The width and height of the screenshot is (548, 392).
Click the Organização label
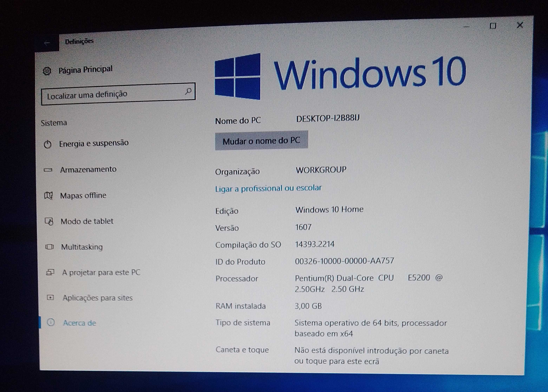pyautogui.click(x=237, y=172)
